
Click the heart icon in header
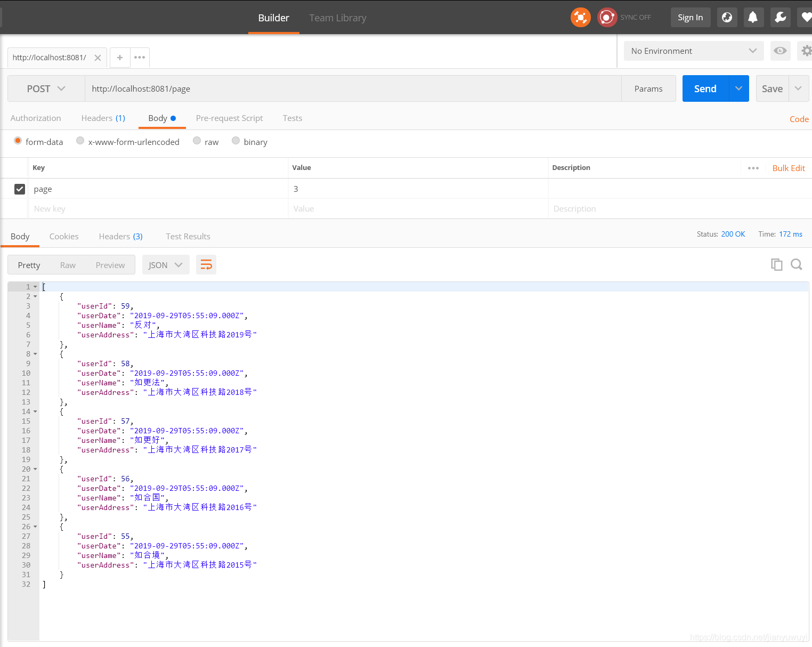806,18
